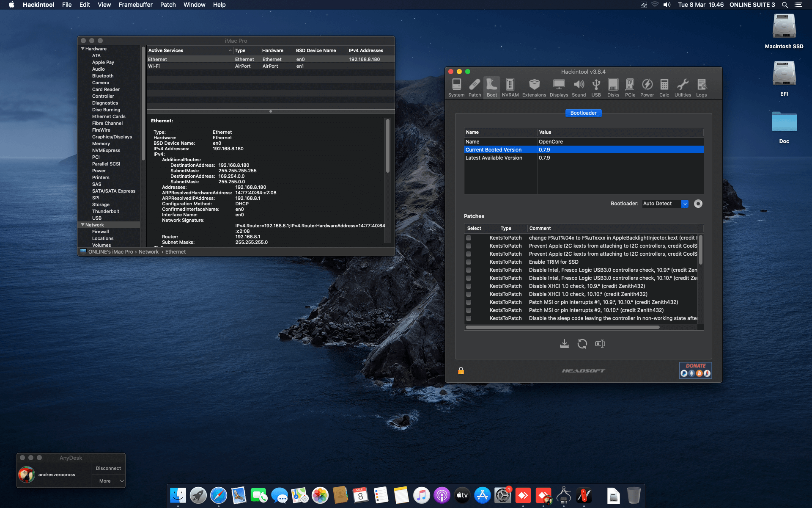The width and height of the screenshot is (812, 508).
Task: Collapse the Network section in System Information
Action: pos(82,224)
